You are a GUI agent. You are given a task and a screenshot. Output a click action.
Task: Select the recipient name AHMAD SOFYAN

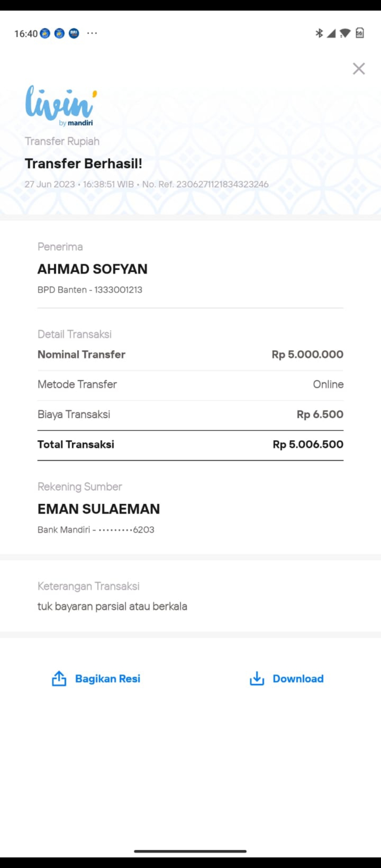92,269
